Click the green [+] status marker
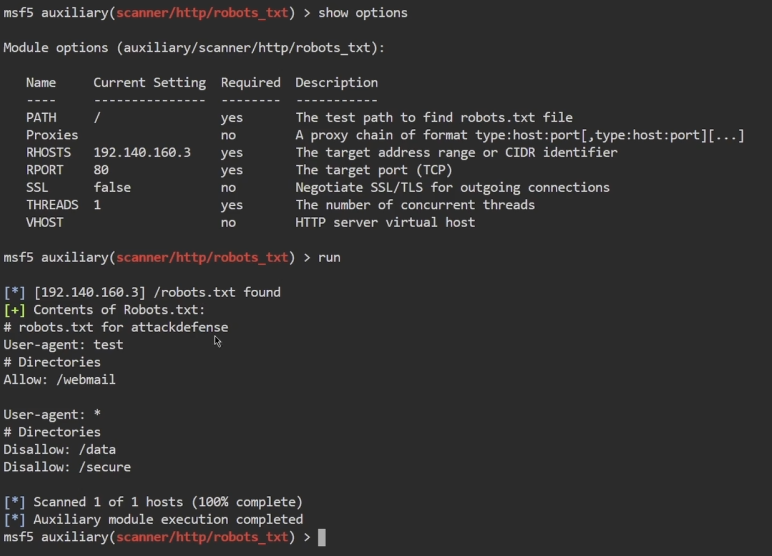Screen dimensions: 772x556 pyautogui.click(x=14, y=310)
